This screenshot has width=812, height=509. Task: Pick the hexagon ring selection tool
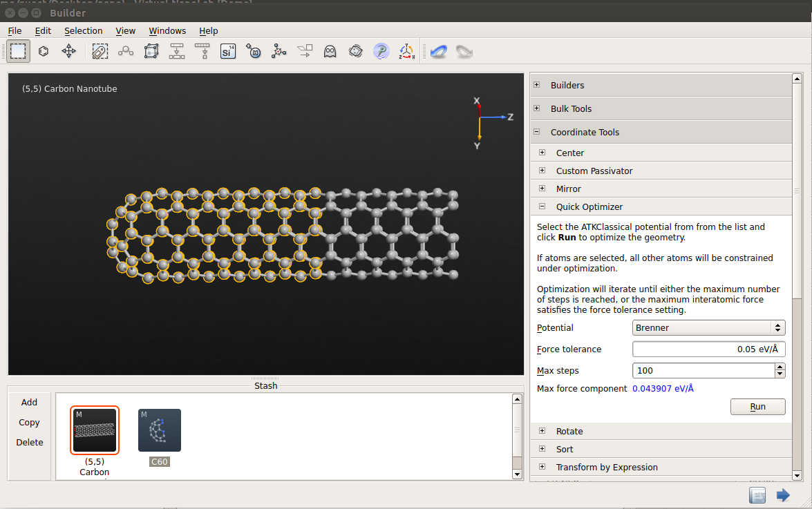click(x=44, y=51)
